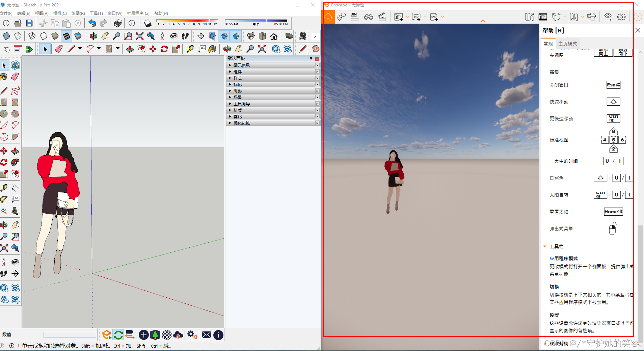Open Enscape general settings gears icon
This screenshot has height=351, width=644.
(x=192, y=335)
